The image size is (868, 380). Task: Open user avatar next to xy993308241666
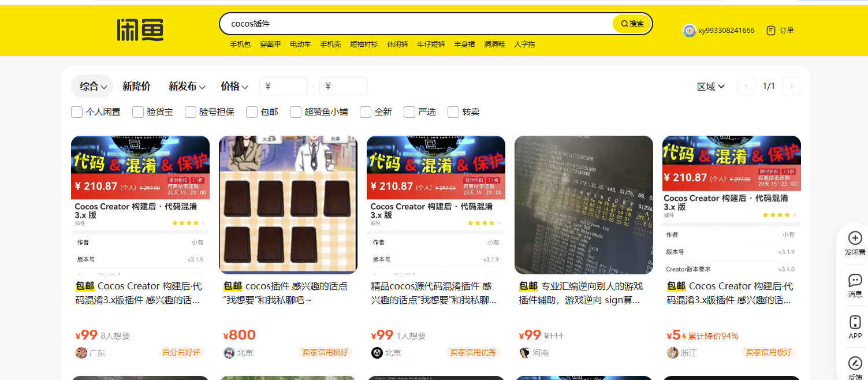[x=689, y=31]
